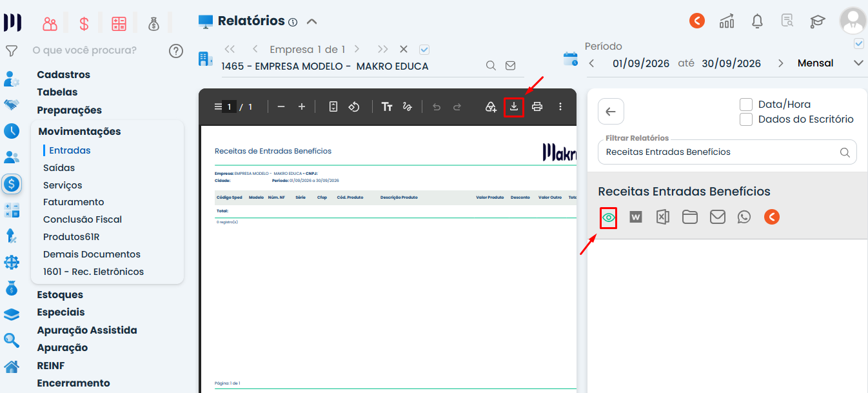Open the Cadastros menu
The width and height of the screenshot is (868, 393).
tap(64, 75)
